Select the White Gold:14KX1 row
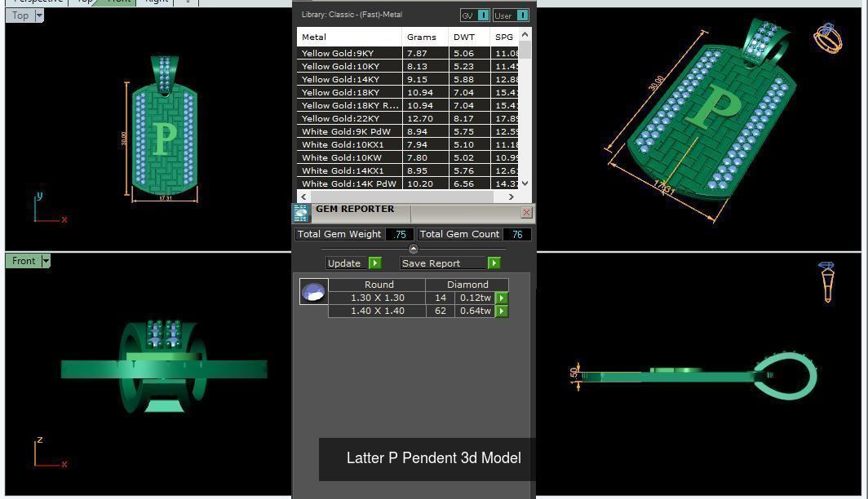This screenshot has width=868, height=499. 407,170
